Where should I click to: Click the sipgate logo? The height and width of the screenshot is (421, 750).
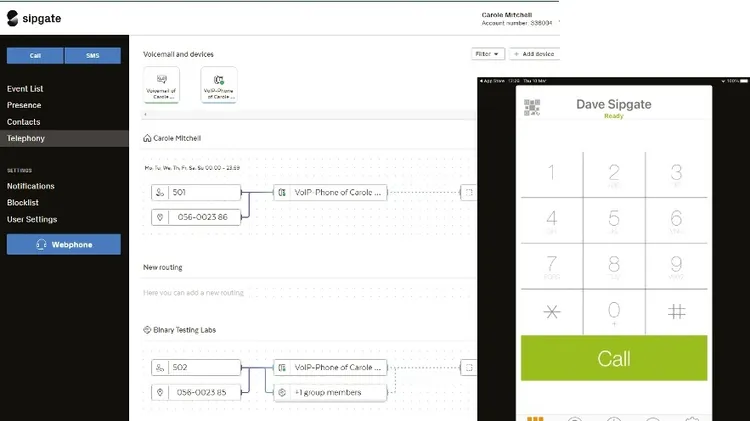point(34,18)
